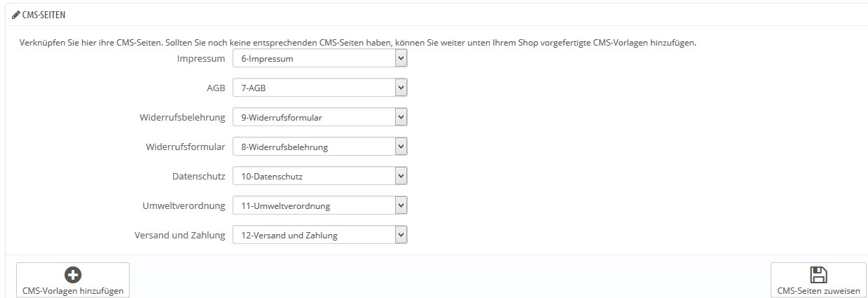This screenshot has width=868, height=298.
Task: Select the Widerrufsbelehrung field label
Action: click(x=182, y=118)
